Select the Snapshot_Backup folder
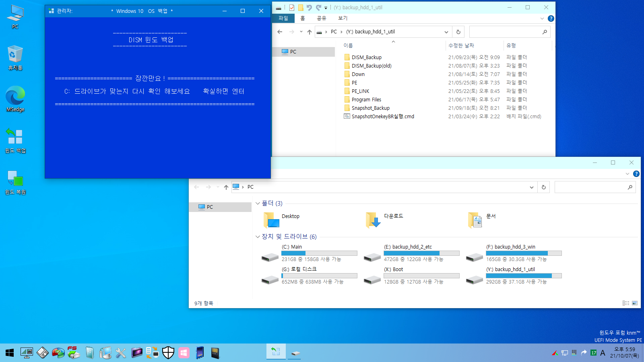The image size is (644, 362). click(370, 108)
